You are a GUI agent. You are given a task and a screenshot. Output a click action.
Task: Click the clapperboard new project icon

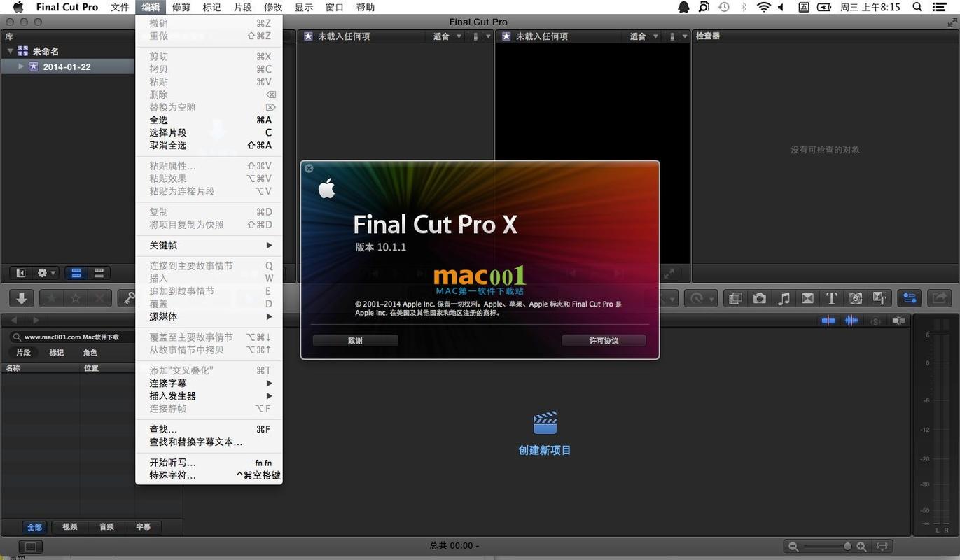pos(545,423)
